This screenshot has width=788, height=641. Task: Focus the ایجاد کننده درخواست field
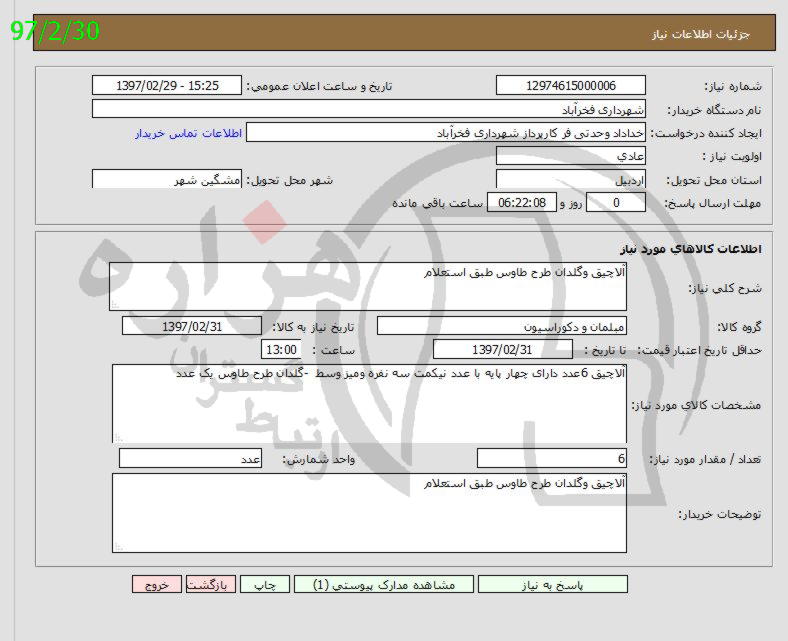click(447, 133)
